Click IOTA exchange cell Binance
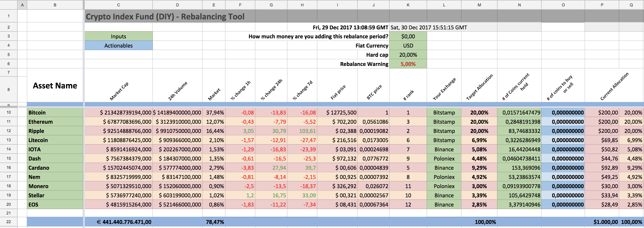 coord(444,149)
